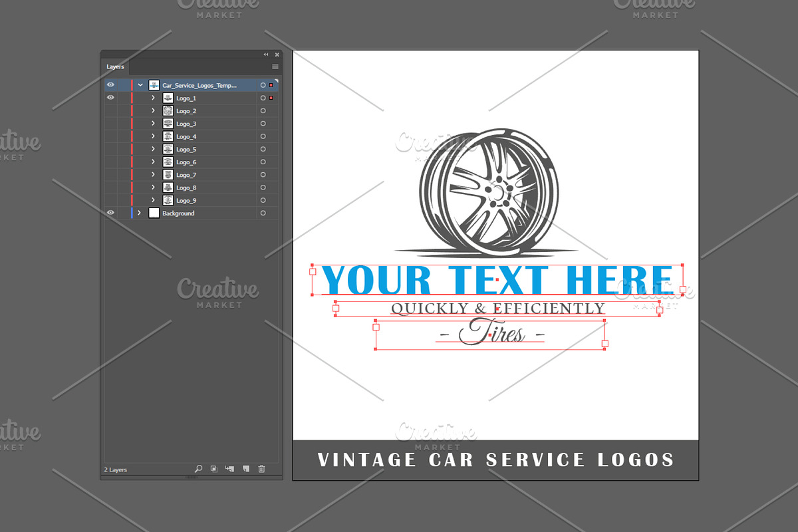798x532 pixels.
Task: Click target circle for Logo_4
Action: tap(263, 136)
